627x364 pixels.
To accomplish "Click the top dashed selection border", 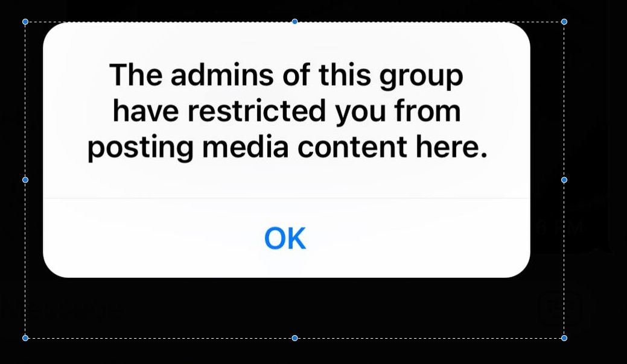I will coord(160,22).
